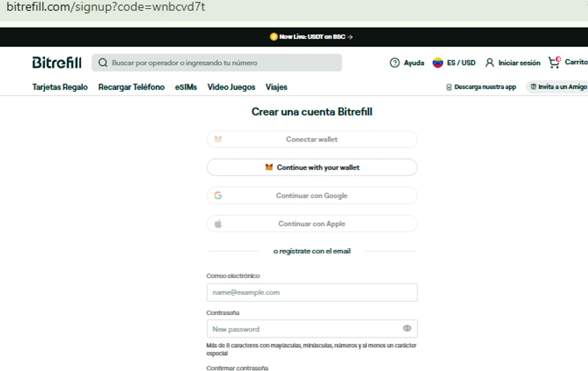Click the gift icon in Invita a un Amigo
The width and height of the screenshot is (588, 371).
(533, 87)
